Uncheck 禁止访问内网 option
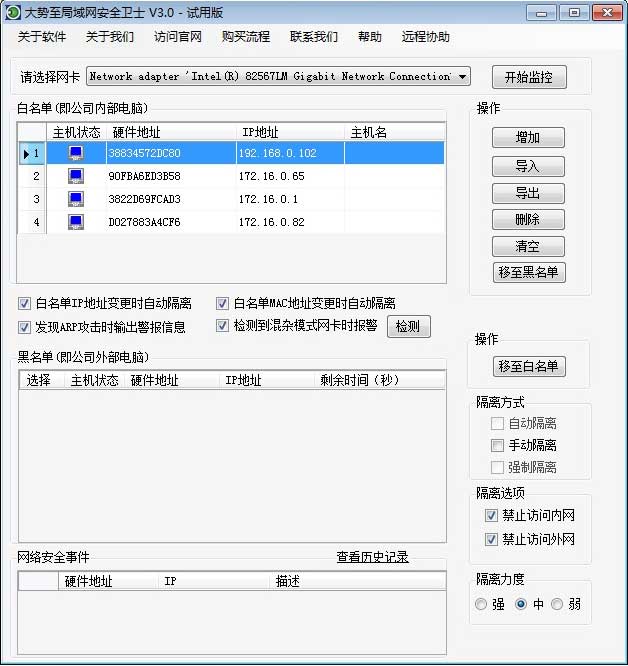The width and height of the screenshot is (628, 666). click(491, 516)
